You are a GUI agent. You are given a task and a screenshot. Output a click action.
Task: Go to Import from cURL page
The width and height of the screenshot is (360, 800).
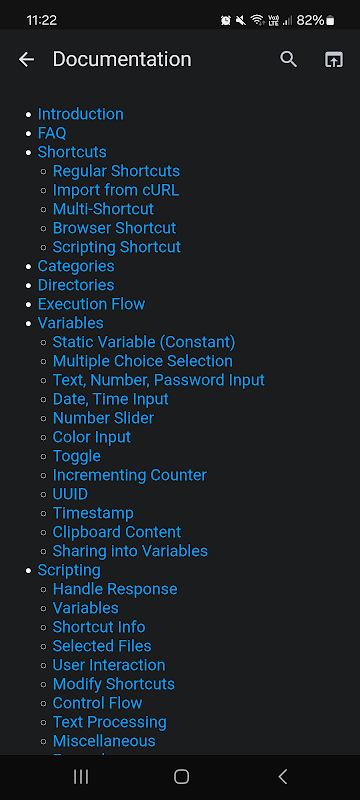tap(116, 190)
